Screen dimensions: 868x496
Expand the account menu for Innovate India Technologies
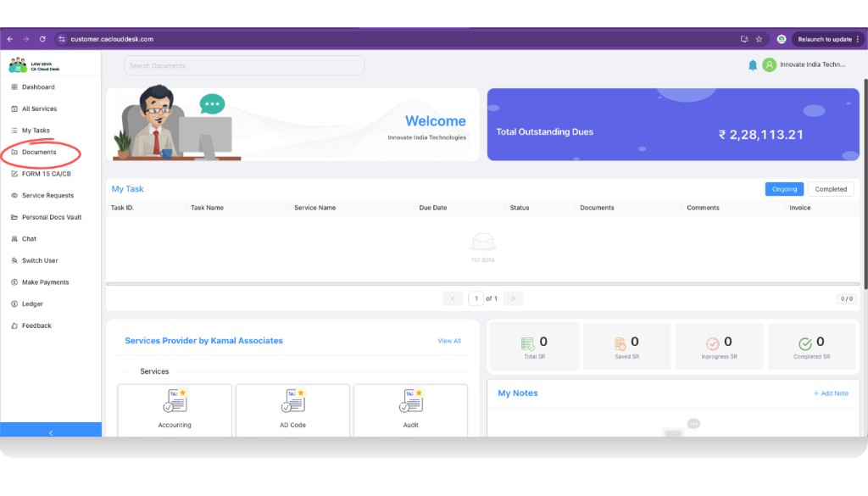[810, 64]
